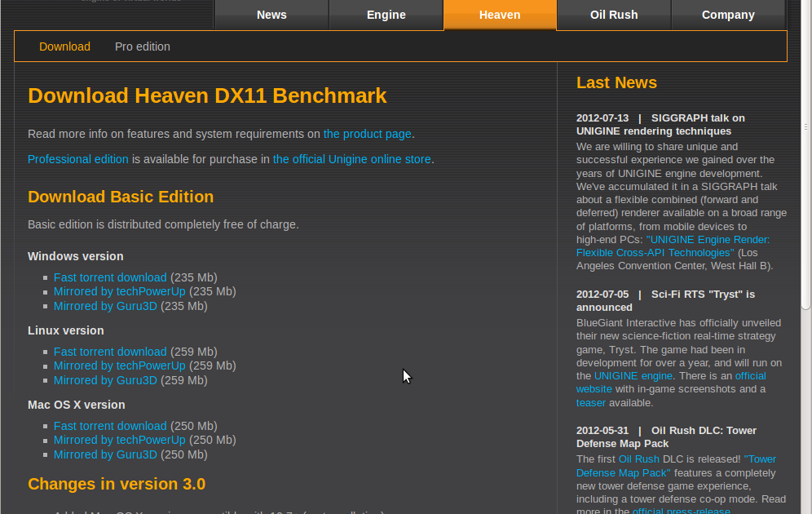Open 'UNIGINE Engine Render: Flexible Cross-API Technologies' link
The image size is (812, 514).
pyautogui.click(x=673, y=246)
